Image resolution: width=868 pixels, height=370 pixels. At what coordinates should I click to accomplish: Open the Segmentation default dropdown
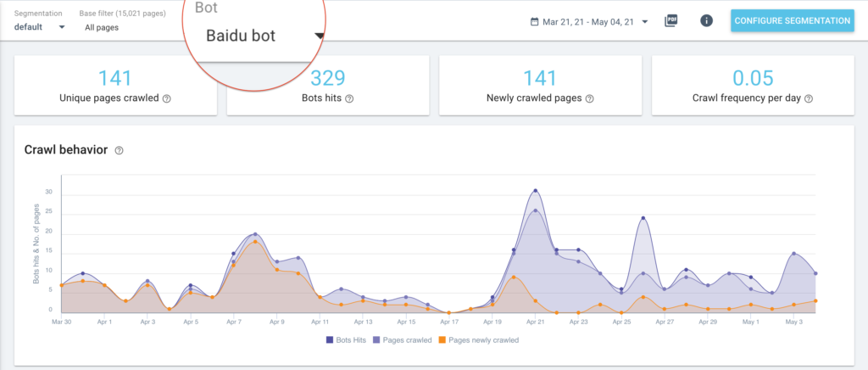39,26
